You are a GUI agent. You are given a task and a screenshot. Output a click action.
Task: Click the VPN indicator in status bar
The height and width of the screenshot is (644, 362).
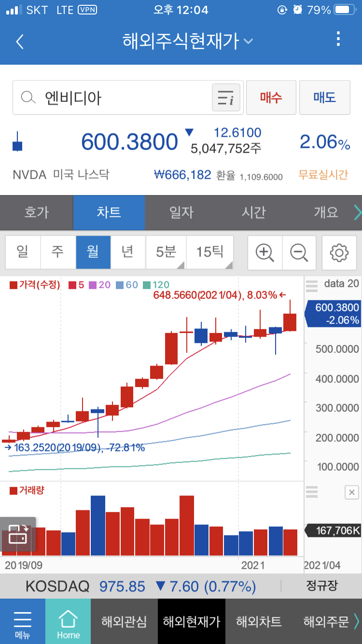87,10
